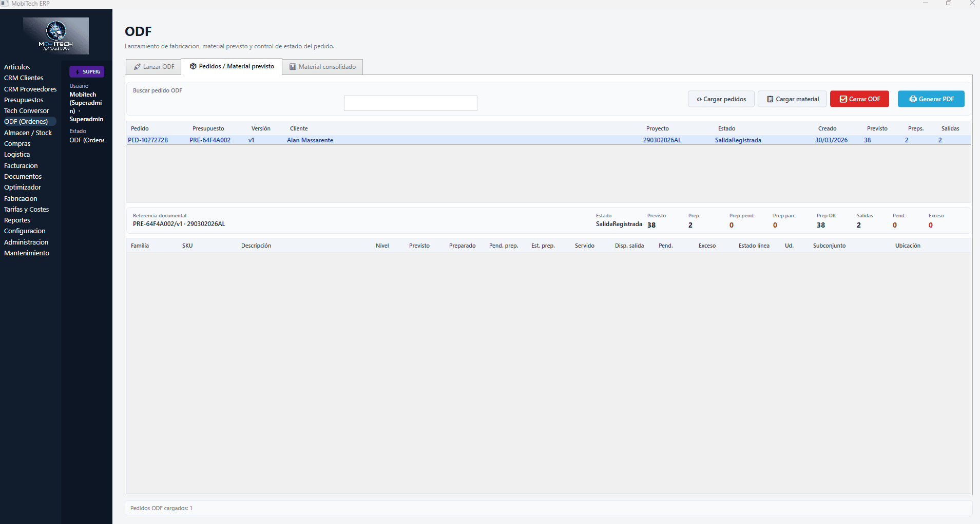Click the MobiTech logo image

[56, 36]
